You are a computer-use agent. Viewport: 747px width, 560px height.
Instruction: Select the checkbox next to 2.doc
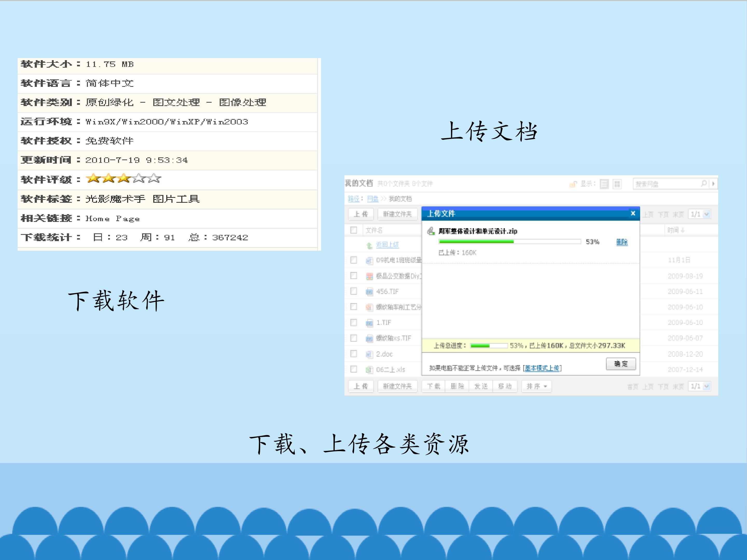pyautogui.click(x=354, y=354)
